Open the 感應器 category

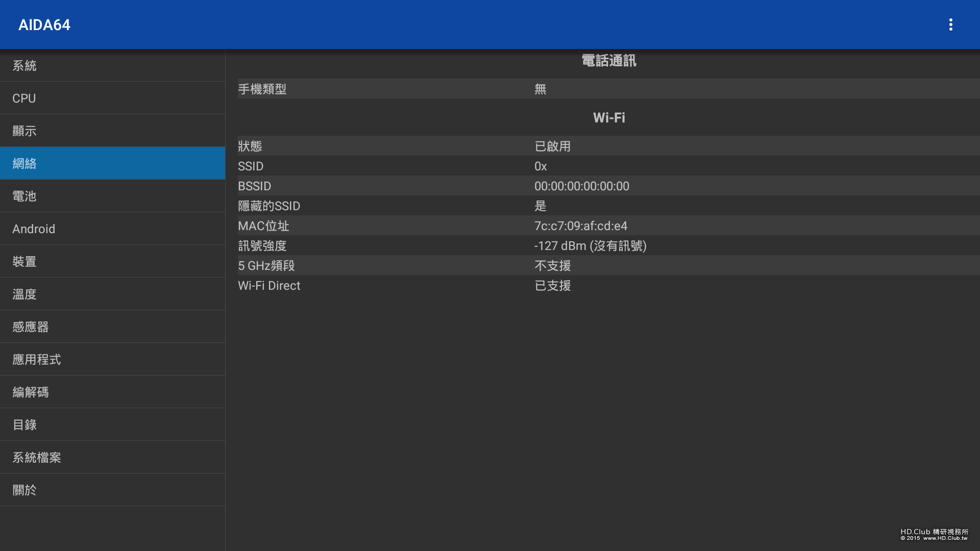click(x=112, y=327)
